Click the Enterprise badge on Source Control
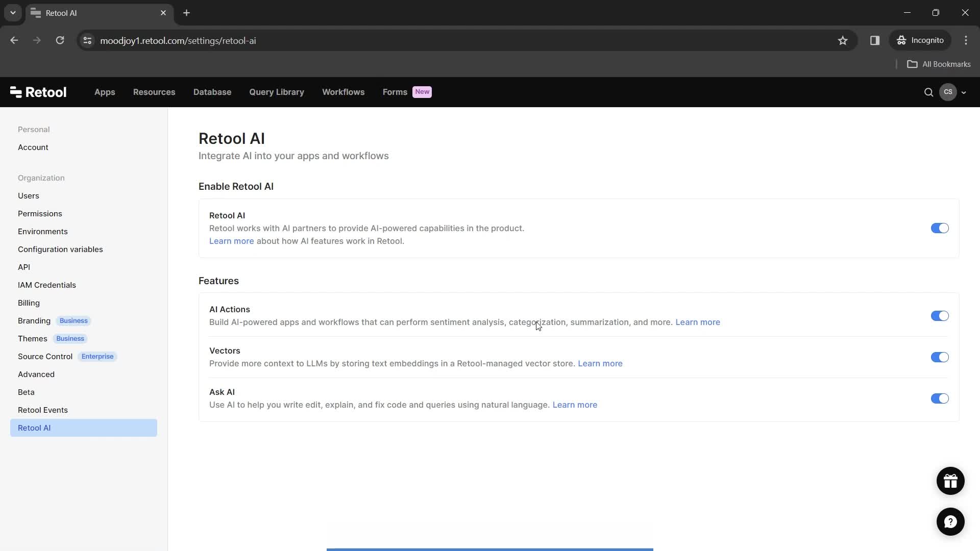This screenshot has width=980, height=551. (97, 357)
